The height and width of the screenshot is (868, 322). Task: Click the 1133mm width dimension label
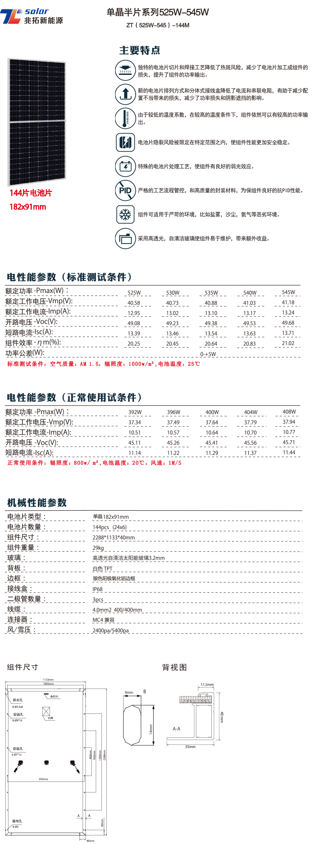48,680
